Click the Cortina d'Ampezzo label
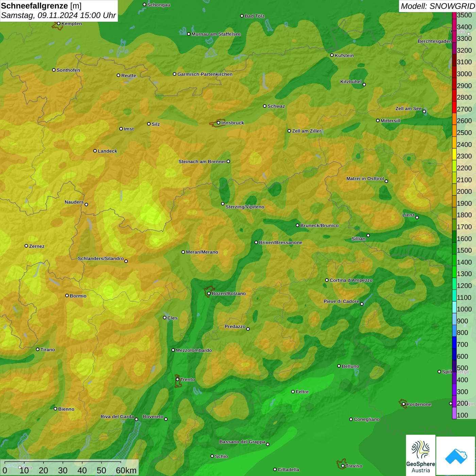 point(351,280)
